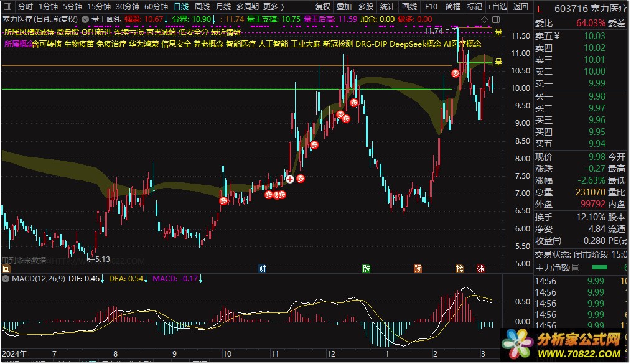Click the 多 signal marker at 11.74 peak
The image size is (631, 364).
[x=455, y=73]
